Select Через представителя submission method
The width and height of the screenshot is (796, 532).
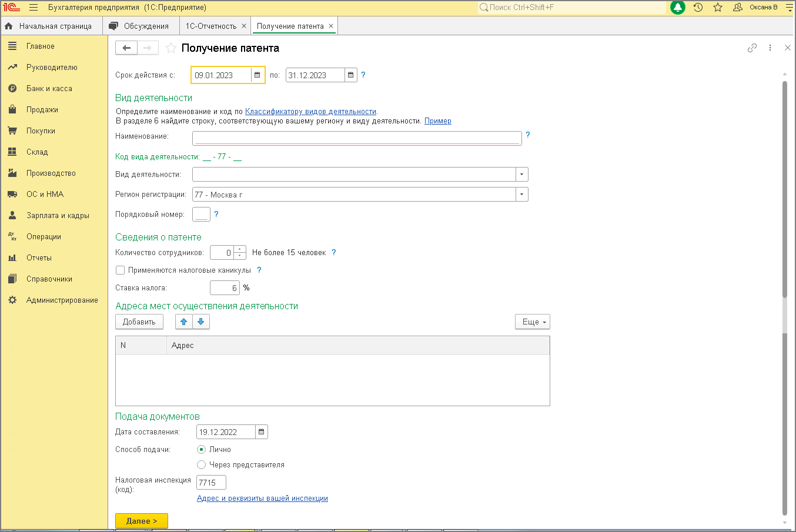point(202,464)
